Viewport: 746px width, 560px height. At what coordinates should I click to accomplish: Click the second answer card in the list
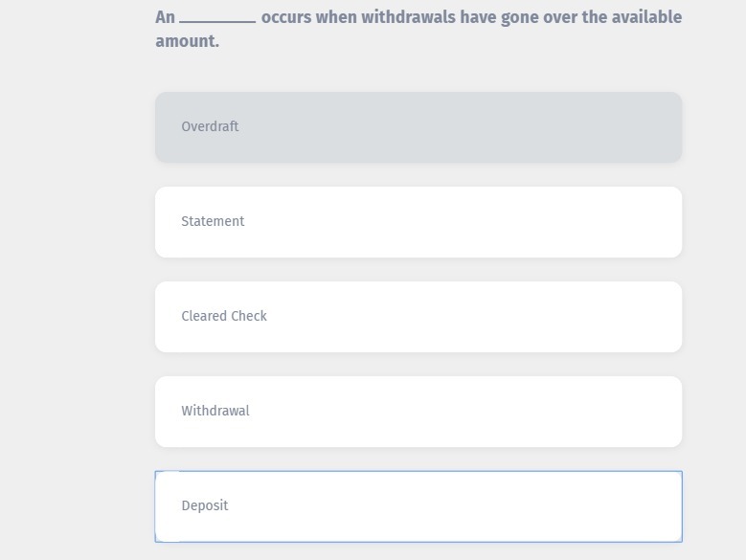pyautogui.click(x=418, y=222)
